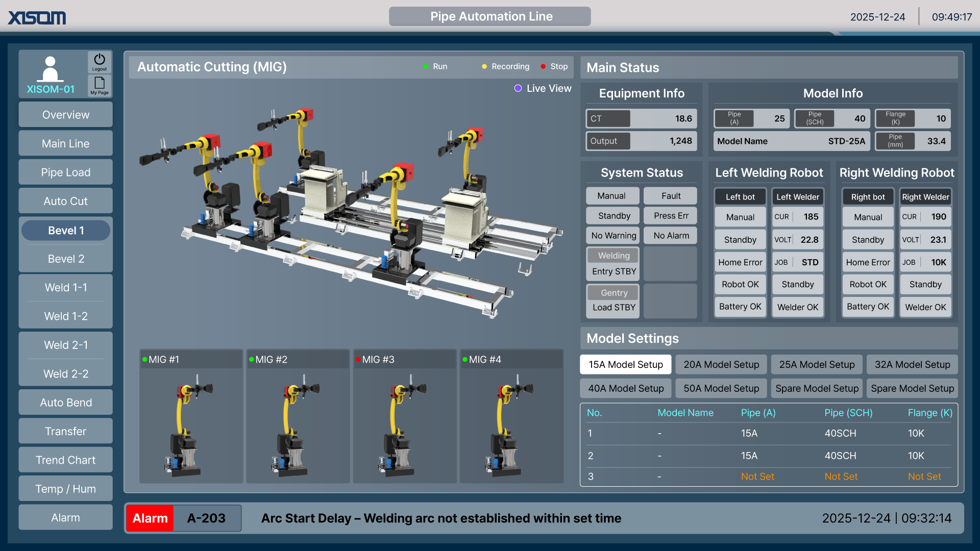
Task: Click the yellow Recording indicator
Action: click(x=484, y=67)
